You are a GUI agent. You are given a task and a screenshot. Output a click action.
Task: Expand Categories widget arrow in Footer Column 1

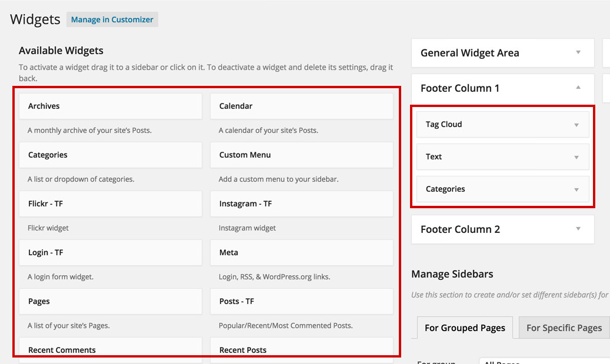click(576, 189)
